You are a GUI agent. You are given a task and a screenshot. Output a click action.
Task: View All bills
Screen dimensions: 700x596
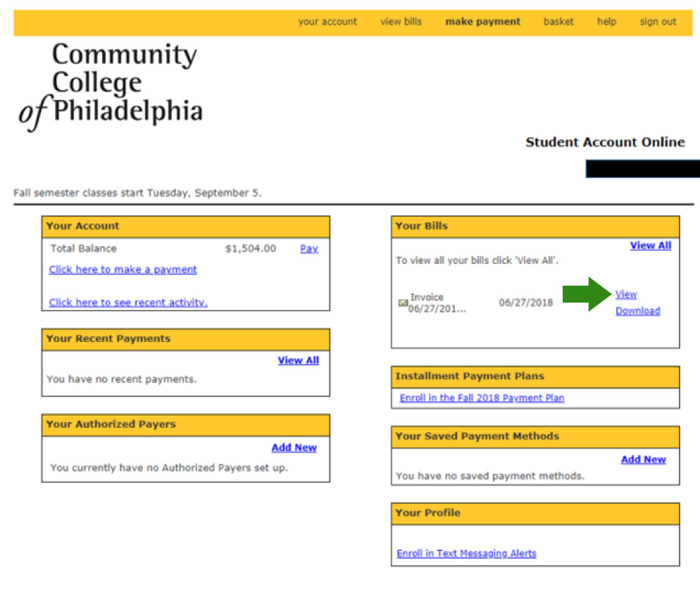click(650, 246)
